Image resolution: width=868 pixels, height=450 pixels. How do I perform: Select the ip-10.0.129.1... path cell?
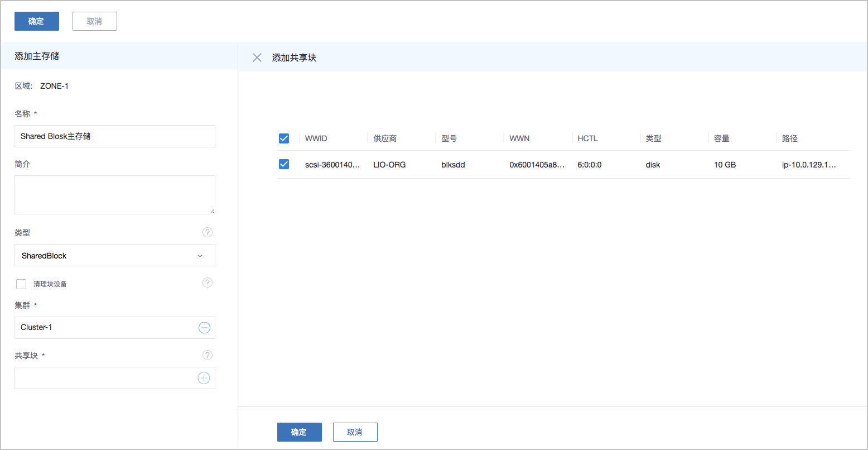tap(809, 165)
